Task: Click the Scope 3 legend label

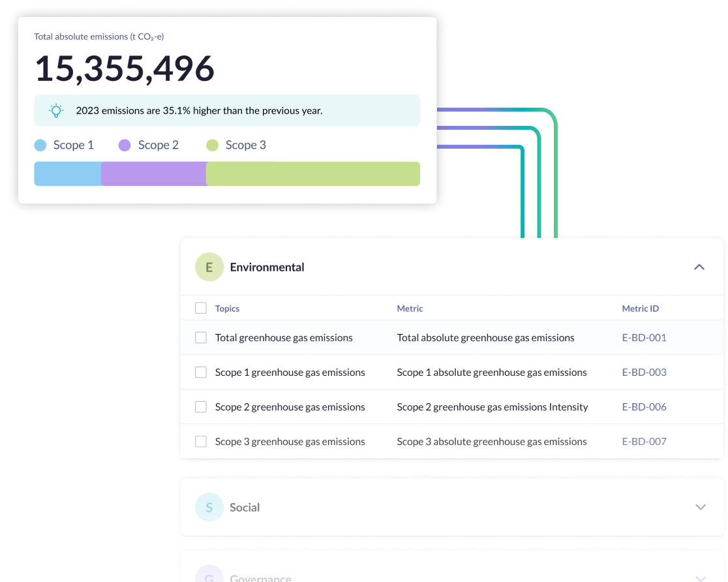Action: point(246,145)
